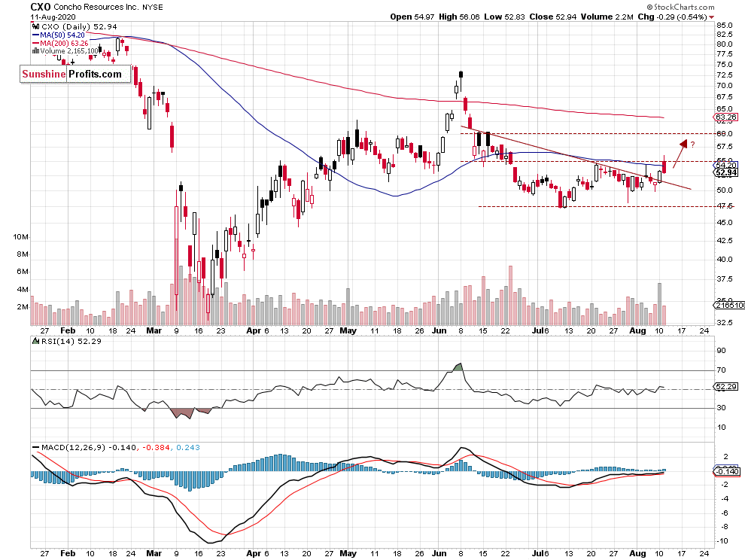Click the Volume 2,165,100 legend entry

[69, 51]
